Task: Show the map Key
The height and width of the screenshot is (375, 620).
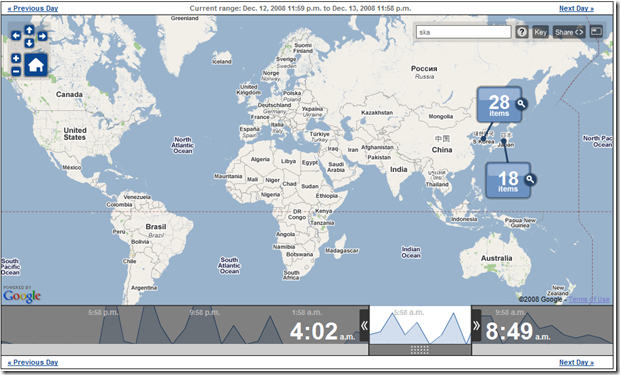Action: click(540, 32)
